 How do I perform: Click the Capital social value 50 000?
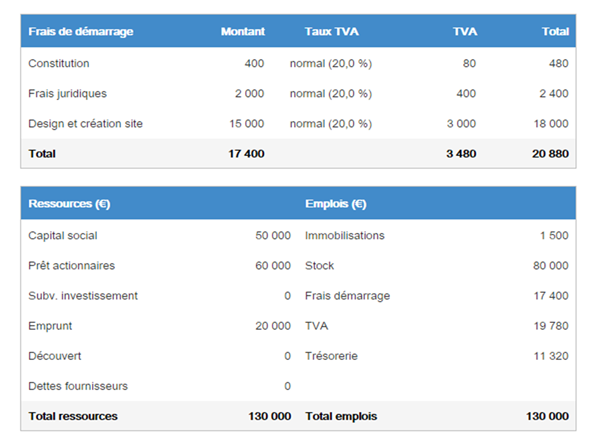[273, 235]
